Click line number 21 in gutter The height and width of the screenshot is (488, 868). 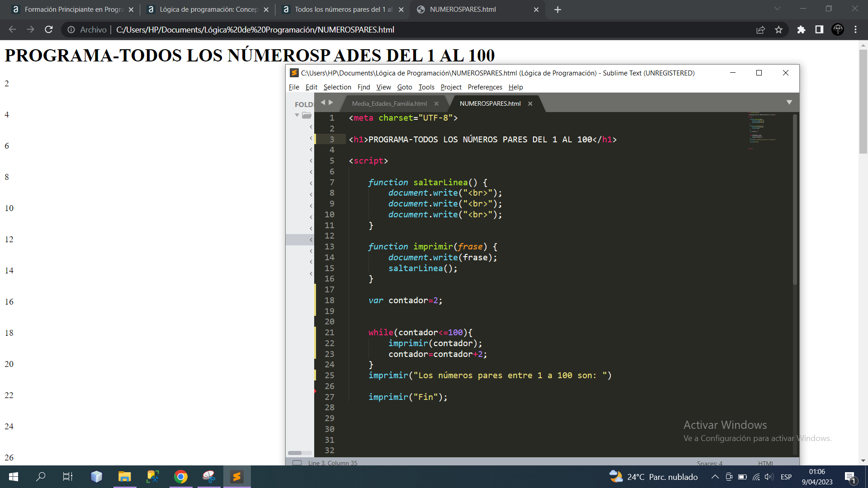330,333
